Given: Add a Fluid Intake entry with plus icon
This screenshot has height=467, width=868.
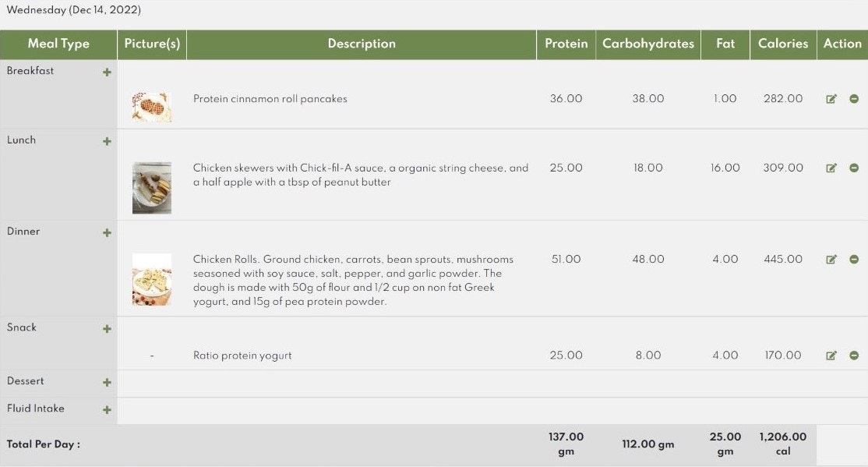Looking at the screenshot, I should tap(107, 409).
